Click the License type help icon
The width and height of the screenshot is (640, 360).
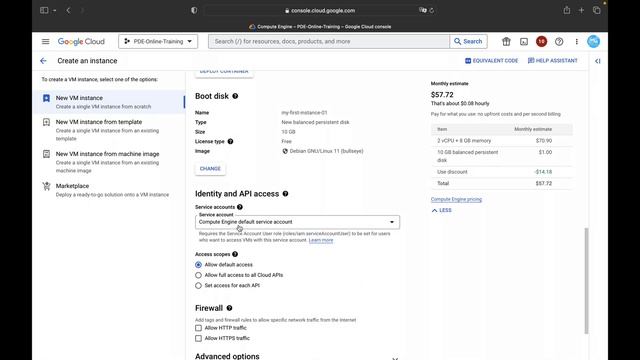click(230, 141)
